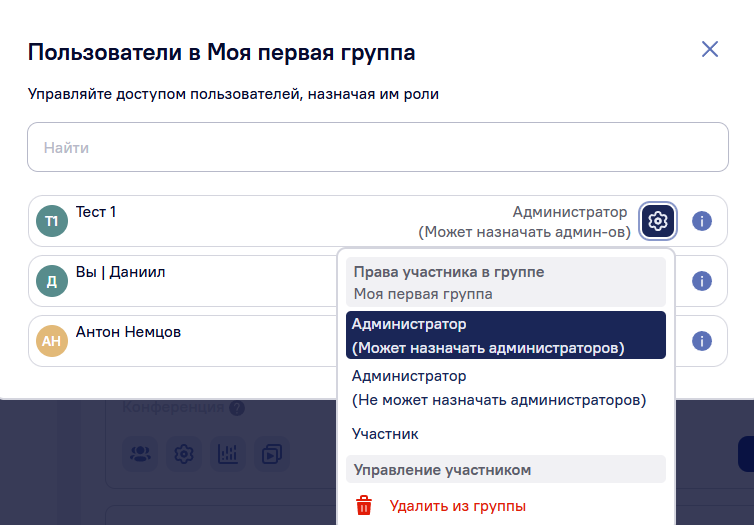The height and width of the screenshot is (525, 754).
Task: Show info for user Тест 1
Action: (702, 221)
